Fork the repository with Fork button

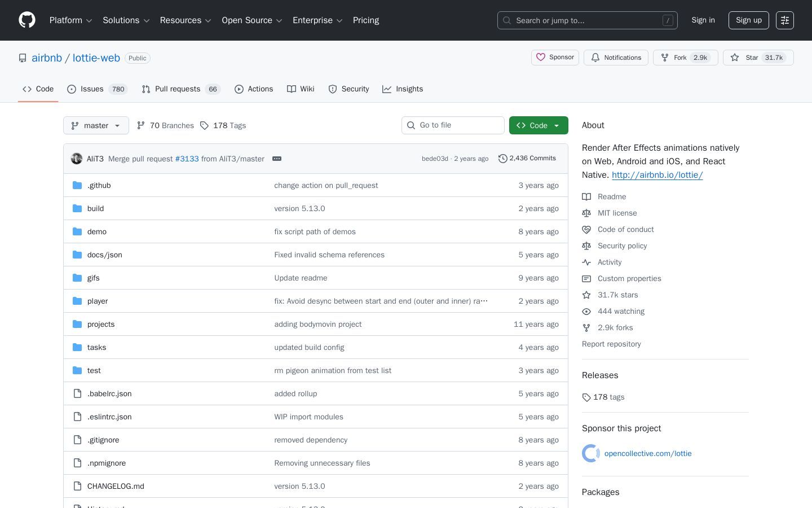point(685,58)
